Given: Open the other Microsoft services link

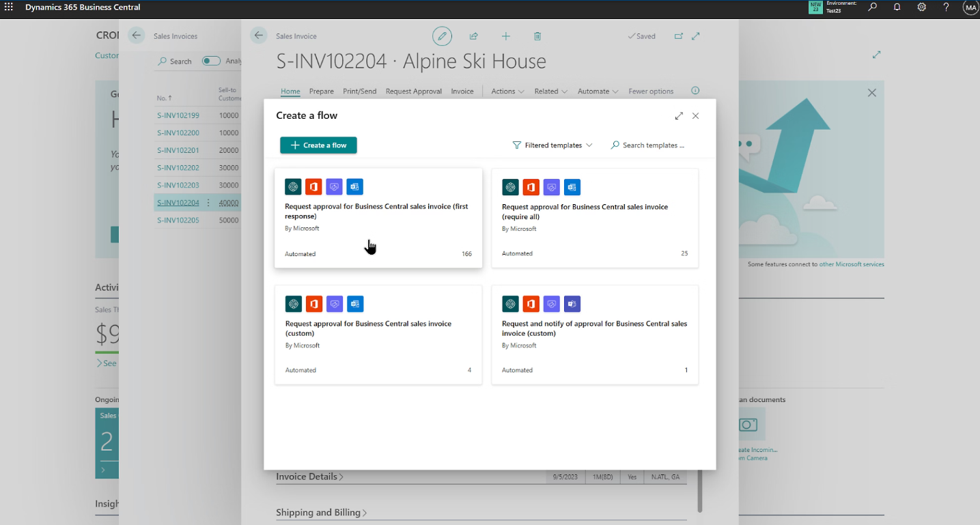Looking at the screenshot, I should point(852,264).
